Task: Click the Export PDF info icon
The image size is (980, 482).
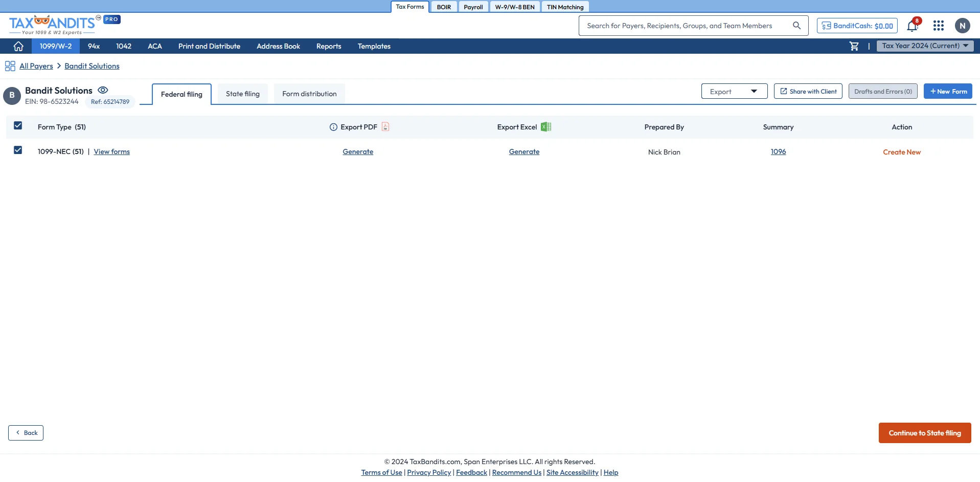Action: tap(333, 127)
